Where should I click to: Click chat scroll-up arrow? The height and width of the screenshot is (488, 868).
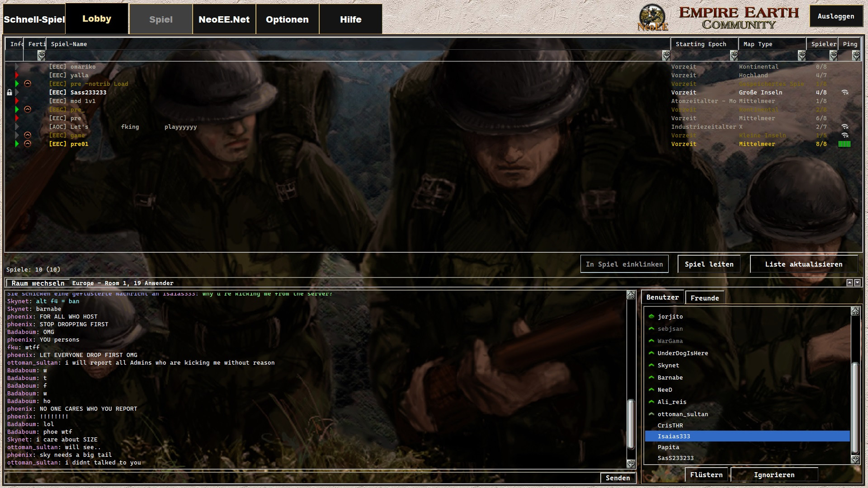[x=631, y=295]
